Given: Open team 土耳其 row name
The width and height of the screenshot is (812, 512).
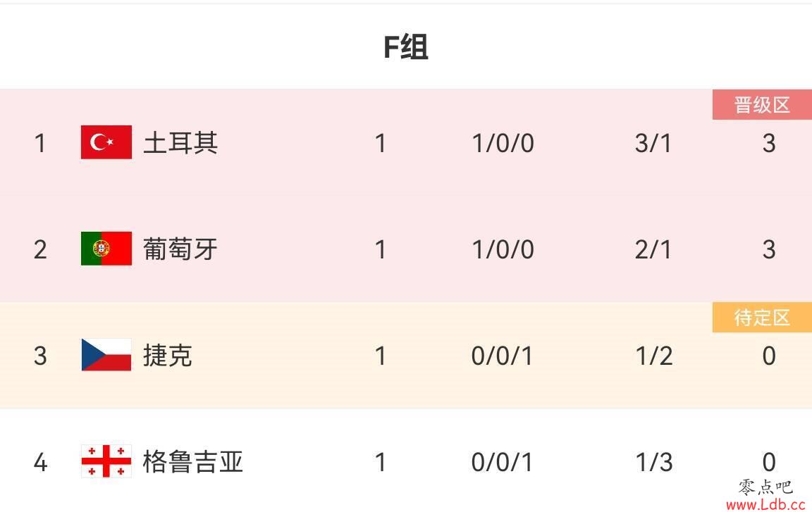Looking at the screenshot, I should point(180,143).
